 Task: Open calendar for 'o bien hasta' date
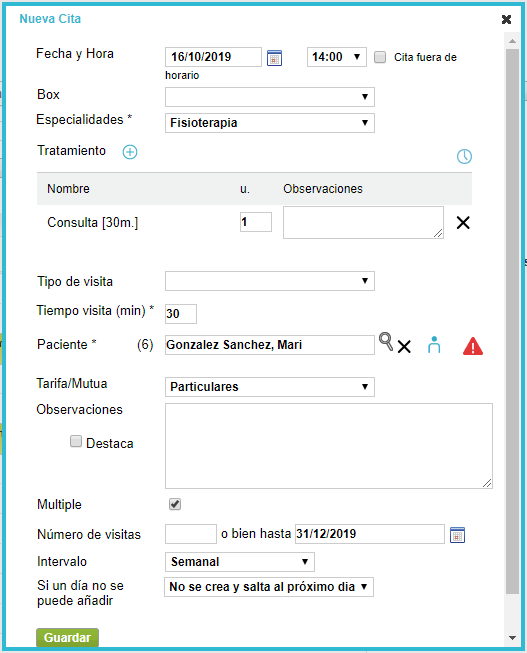[x=457, y=535]
